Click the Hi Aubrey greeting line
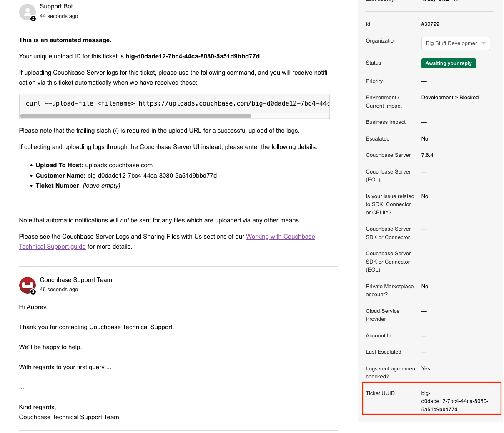Screen dimensions: 504x433 [33, 307]
